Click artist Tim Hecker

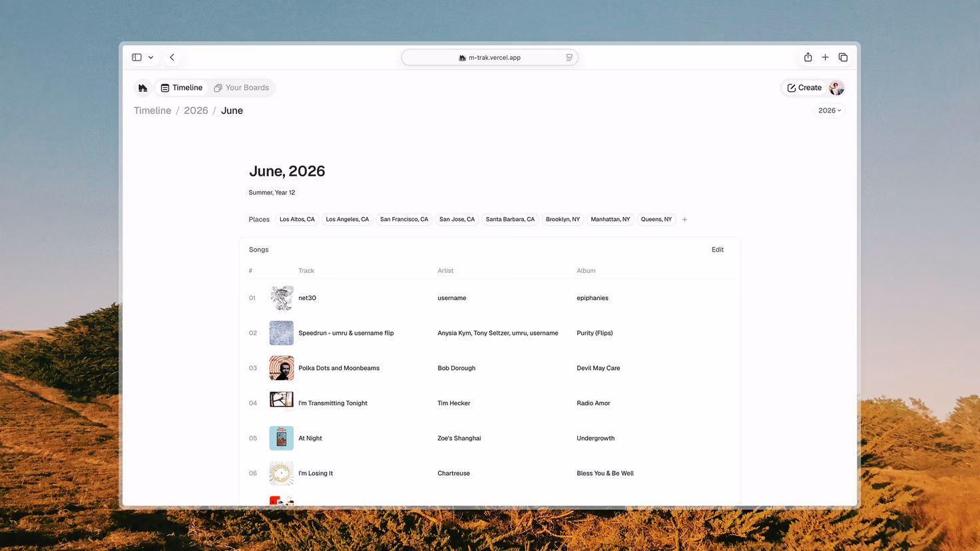[x=453, y=403]
